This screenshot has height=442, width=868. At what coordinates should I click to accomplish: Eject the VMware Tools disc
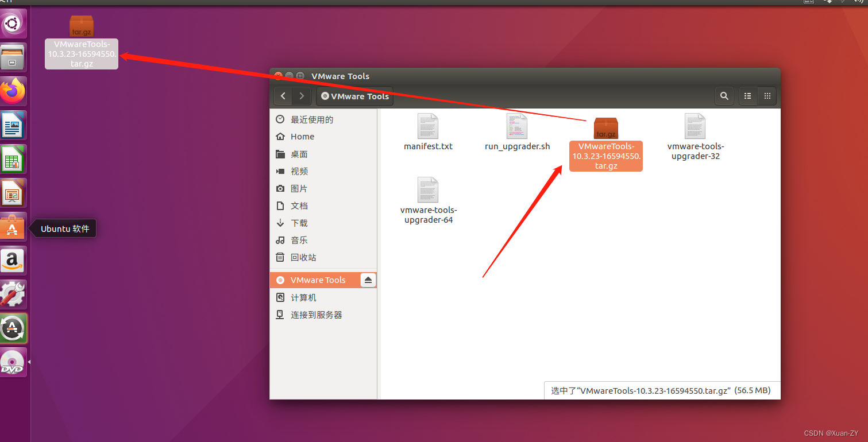(368, 280)
